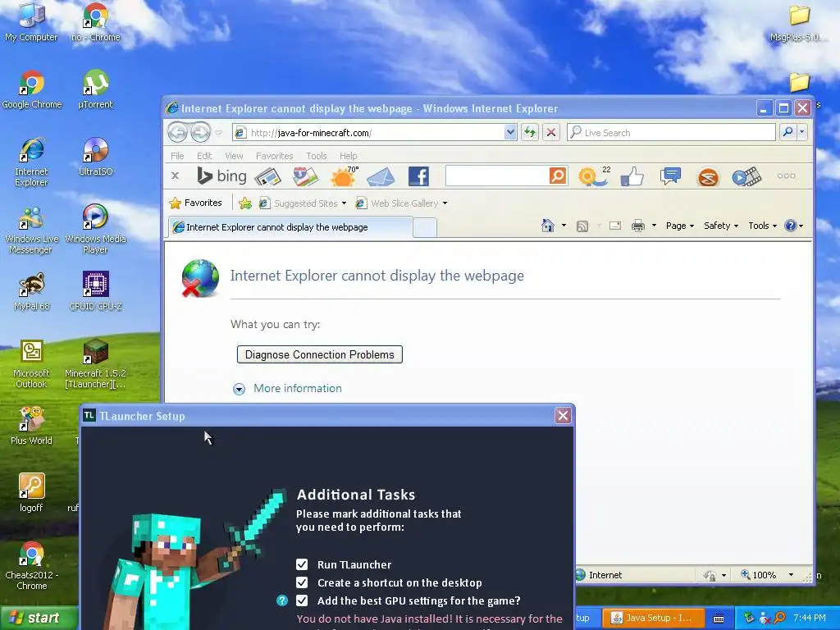Open the Safety dropdown menu in IE
Viewport: 840px width, 630px height.
tap(720, 226)
